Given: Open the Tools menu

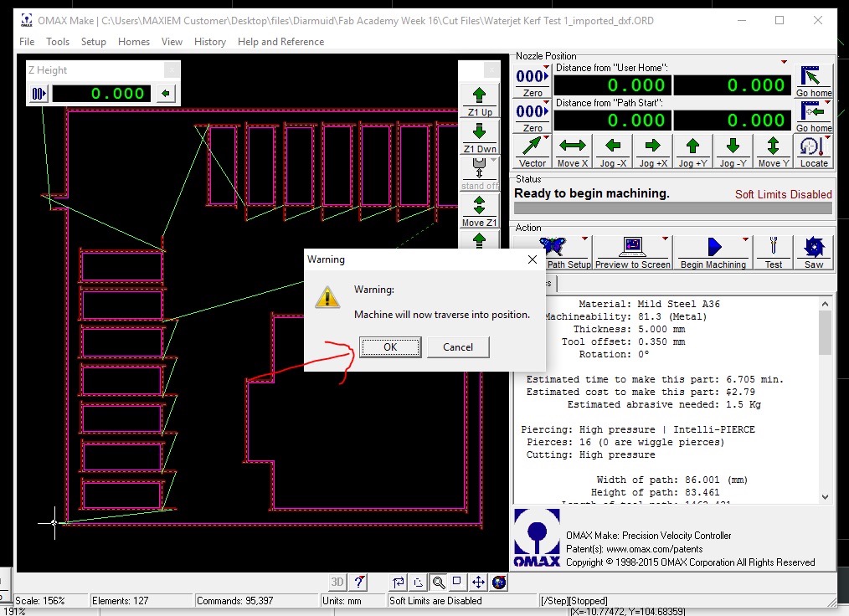Looking at the screenshot, I should [x=58, y=42].
